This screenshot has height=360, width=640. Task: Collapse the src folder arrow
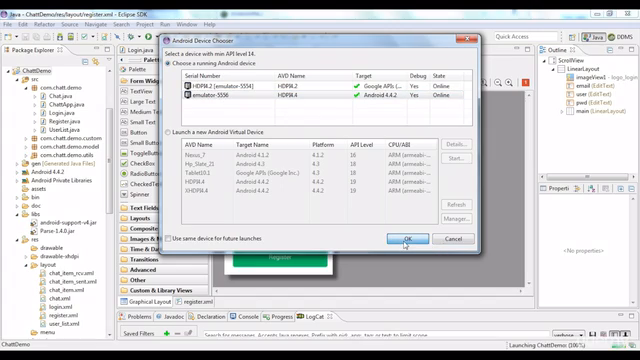point(17,80)
